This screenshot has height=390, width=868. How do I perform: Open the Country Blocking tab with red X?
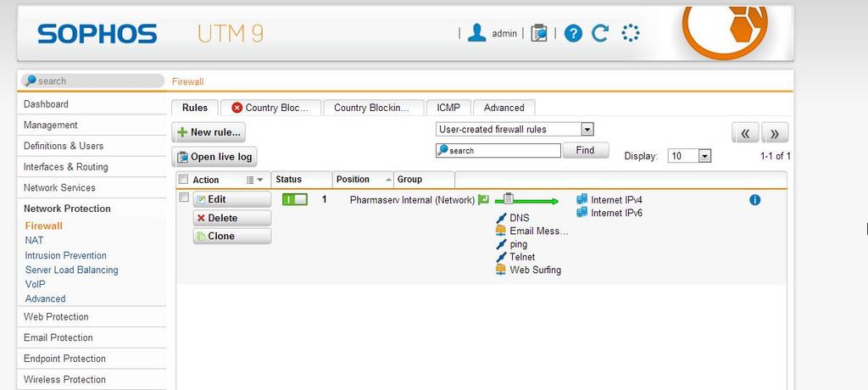[270, 108]
